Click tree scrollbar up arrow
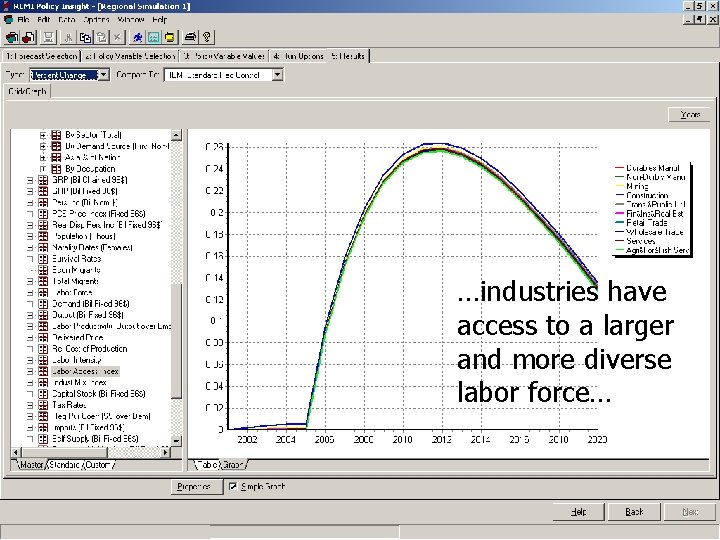The image size is (720, 540). pyautogui.click(x=176, y=135)
